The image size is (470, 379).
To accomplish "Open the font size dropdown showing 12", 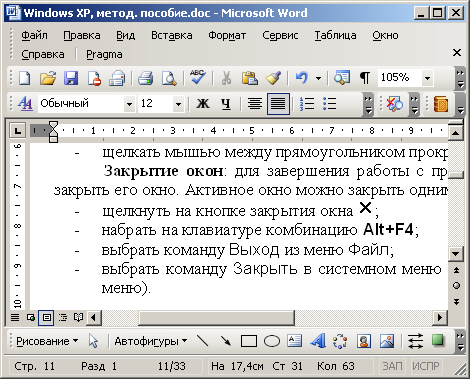I will pos(178,104).
